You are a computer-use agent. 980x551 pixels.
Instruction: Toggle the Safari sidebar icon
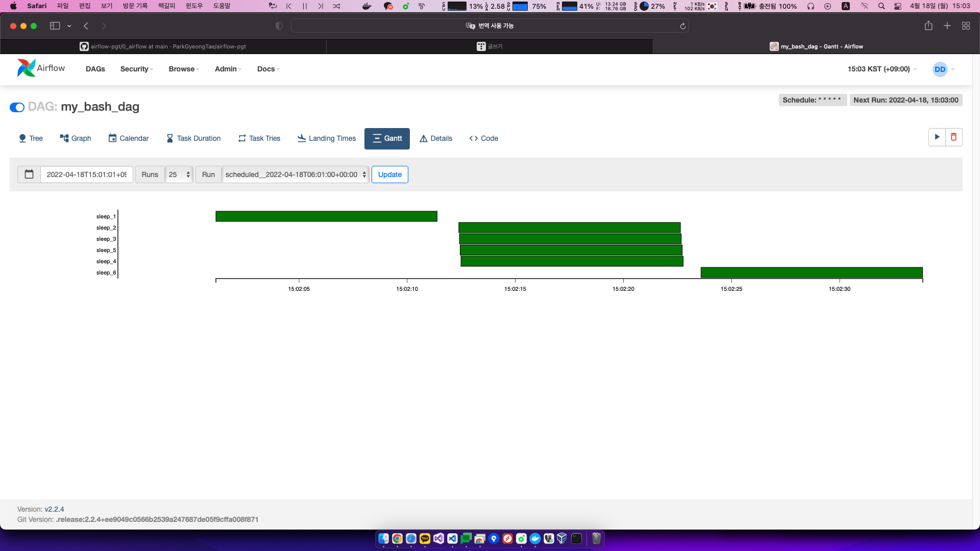pos(55,26)
